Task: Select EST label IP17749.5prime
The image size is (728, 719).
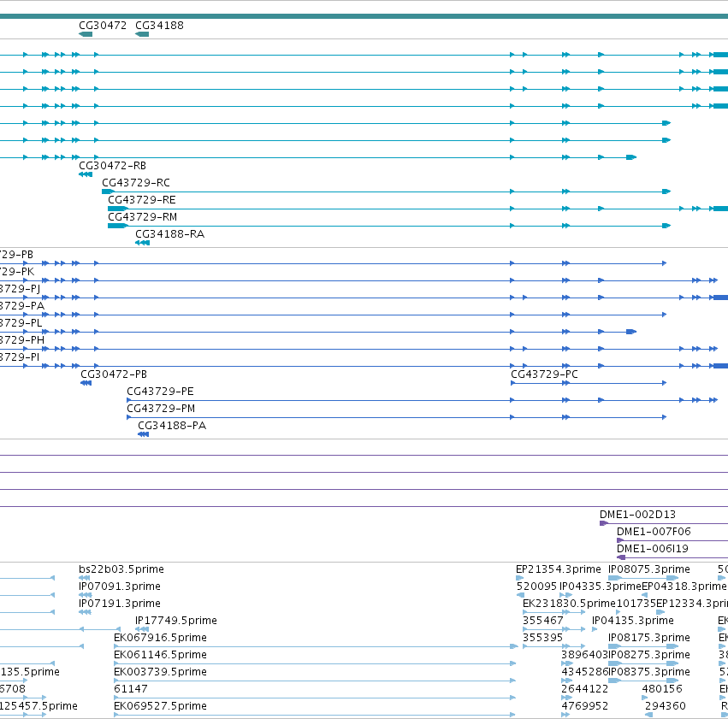Action: click(x=176, y=621)
